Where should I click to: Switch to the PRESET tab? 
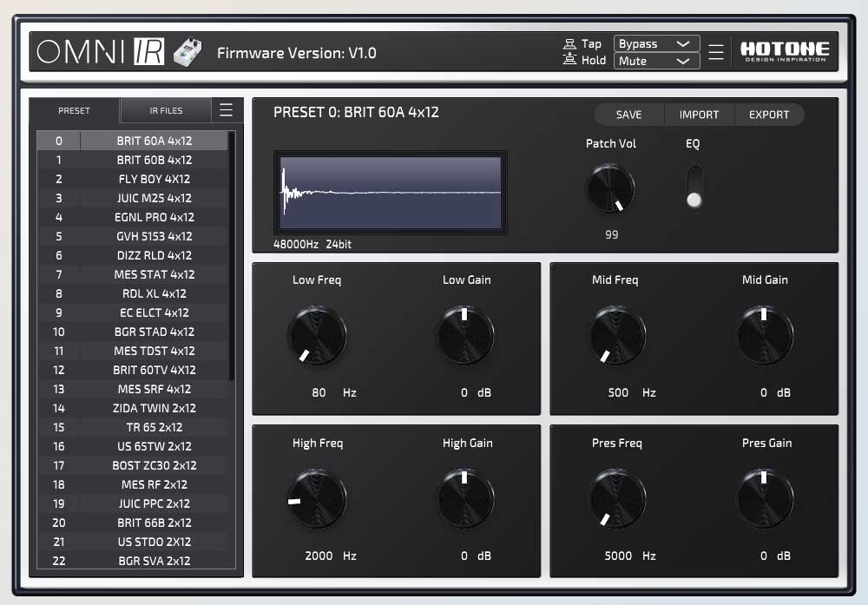coord(74,110)
